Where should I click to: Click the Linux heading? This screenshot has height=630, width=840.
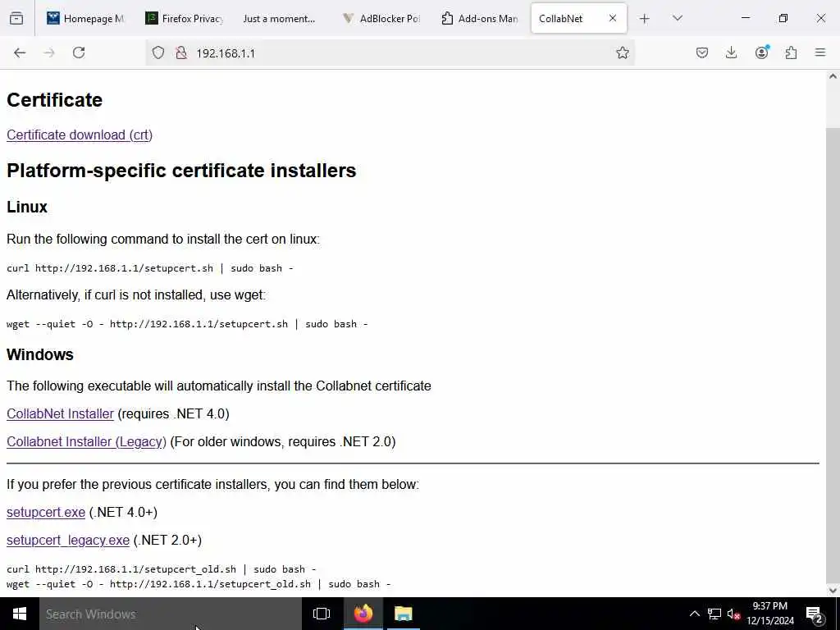click(27, 207)
